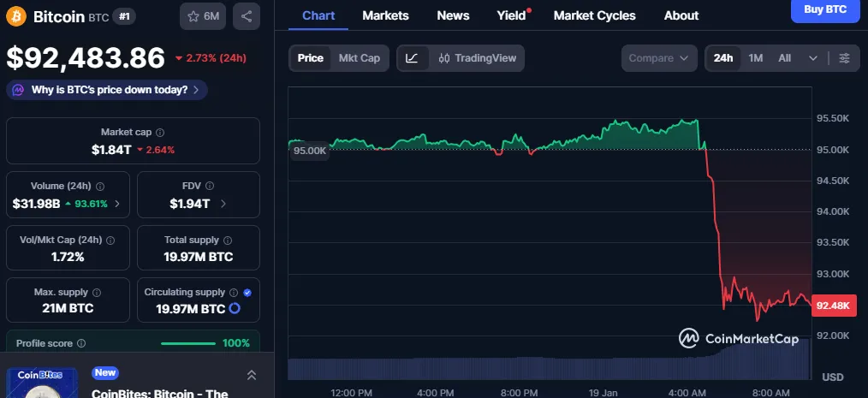The image size is (868, 398).
Task: Open Market cap info tooltip icon
Action: pyautogui.click(x=160, y=133)
